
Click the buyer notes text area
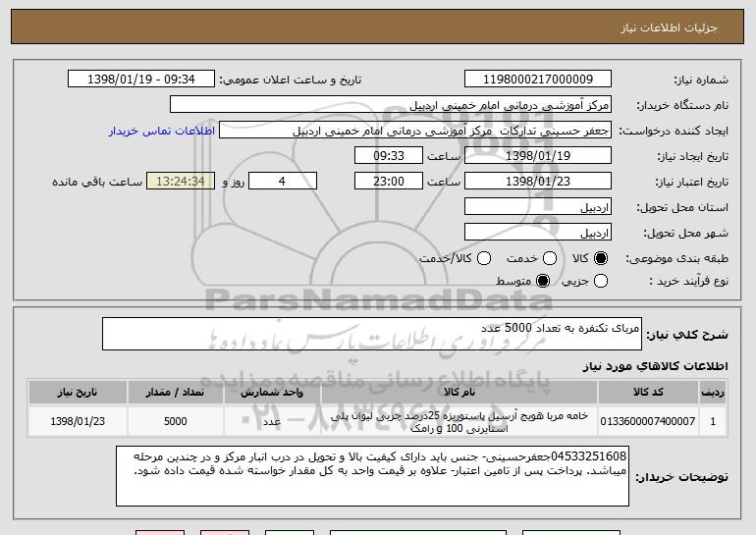(372, 476)
